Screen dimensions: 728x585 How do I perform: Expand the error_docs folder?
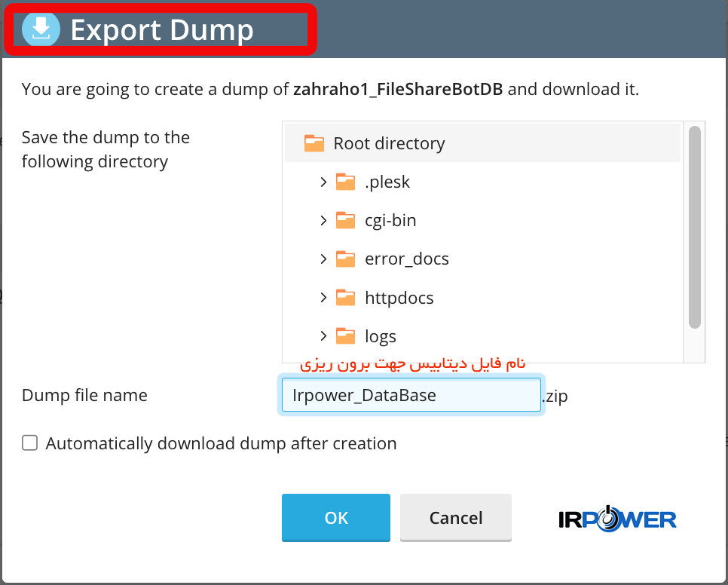click(323, 259)
